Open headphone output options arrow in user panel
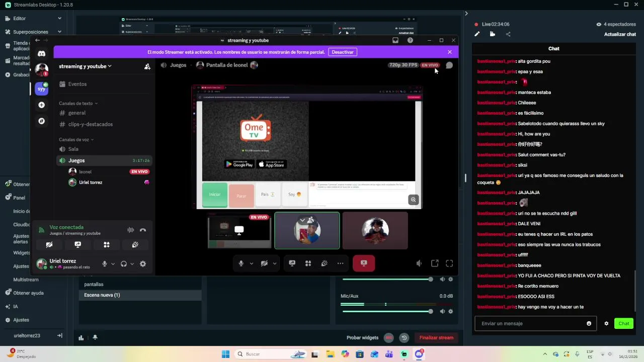The width and height of the screenshot is (644, 362). 132,264
